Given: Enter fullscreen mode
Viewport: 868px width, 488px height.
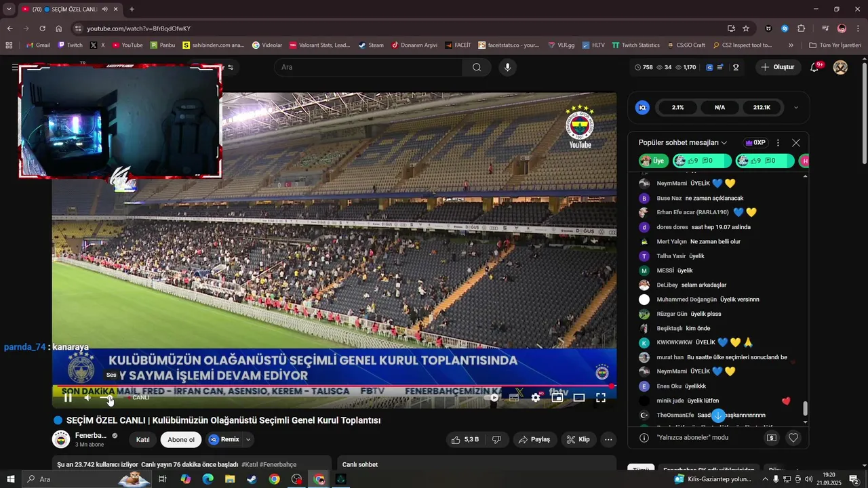Looking at the screenshot, I should [x=601, y=398].
